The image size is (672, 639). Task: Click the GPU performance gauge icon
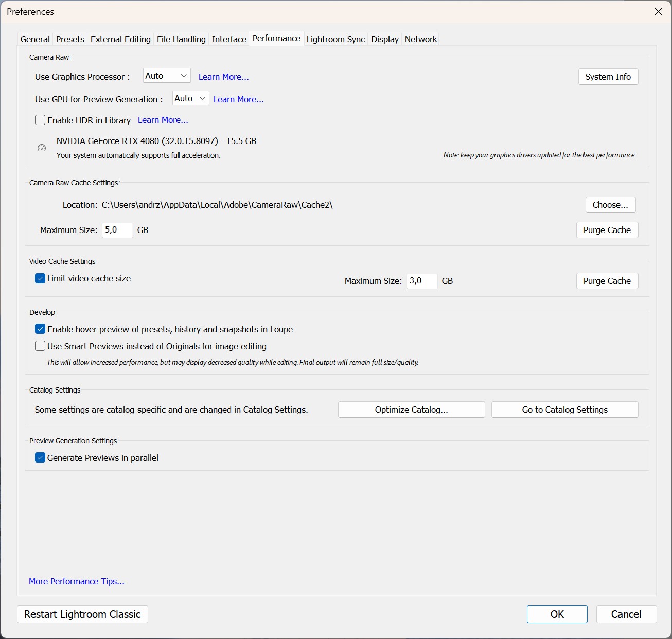42,148
